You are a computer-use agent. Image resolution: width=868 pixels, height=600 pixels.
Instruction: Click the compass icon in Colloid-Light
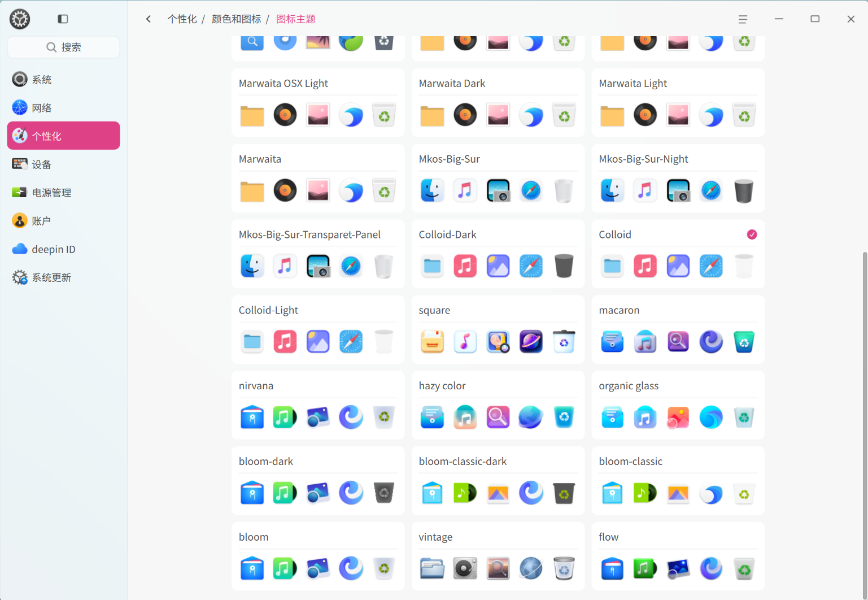pyautogui.click(x=351, y=342)
